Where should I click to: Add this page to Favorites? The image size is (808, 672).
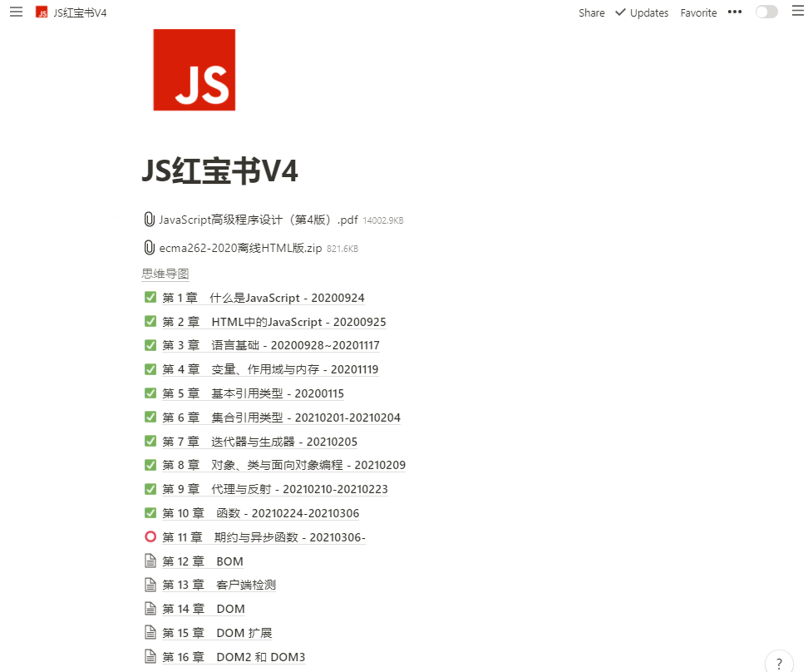pos(698,12)
